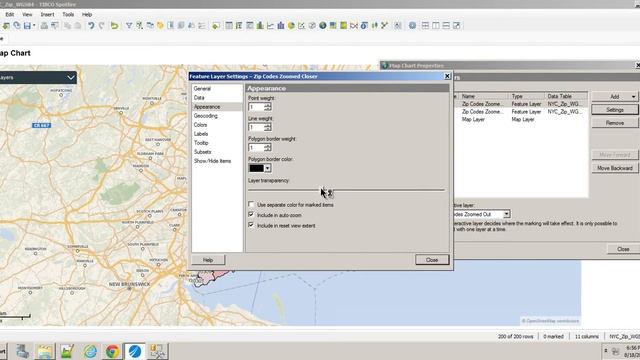
Task: Click the black Polygon border color swatch
Action: point(257,168)
